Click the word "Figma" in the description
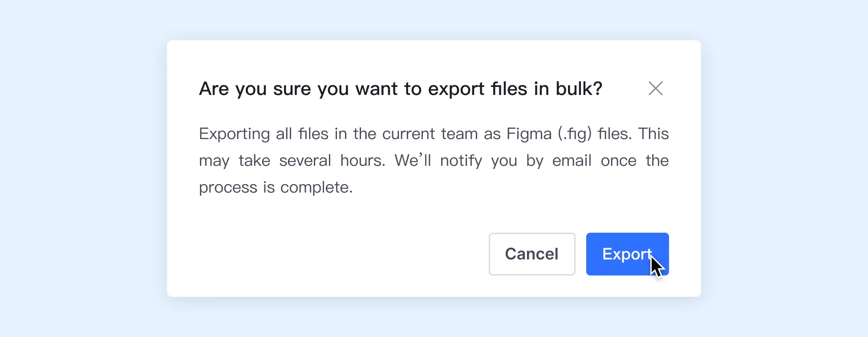This screenshot has width=868, height=337. (529, 134)
